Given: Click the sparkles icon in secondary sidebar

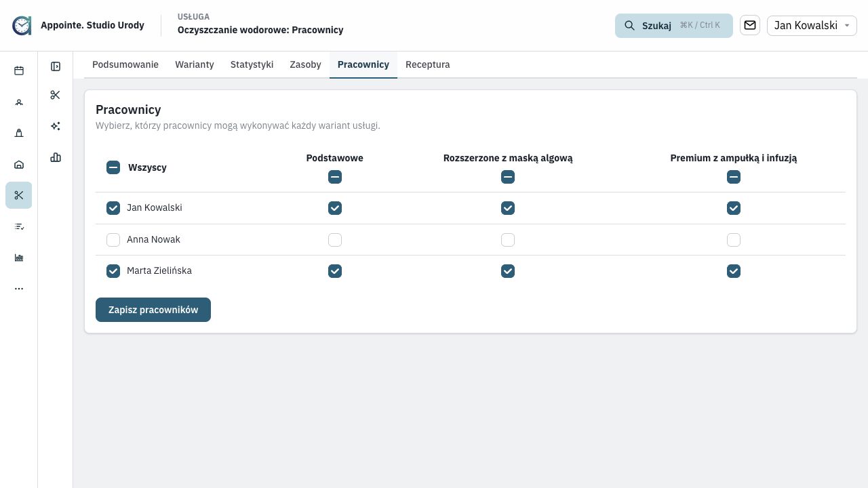Looking at the screenshot, I should click(x=56, y=126).
